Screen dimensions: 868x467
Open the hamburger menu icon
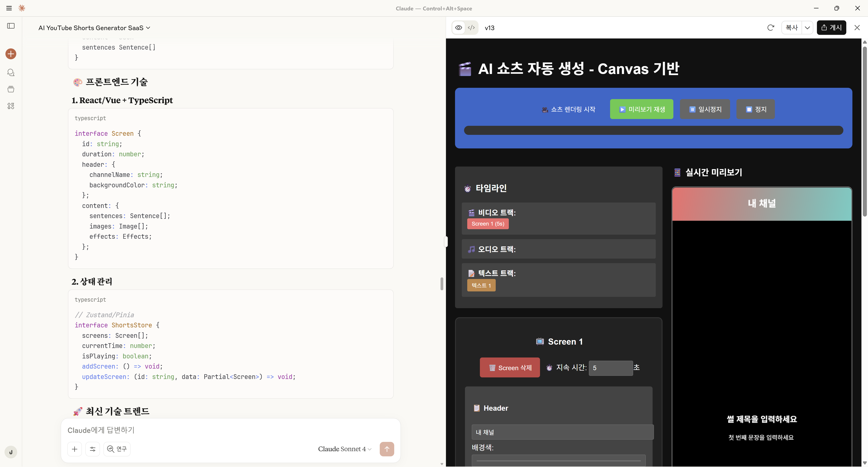click(x=9, y=8)
